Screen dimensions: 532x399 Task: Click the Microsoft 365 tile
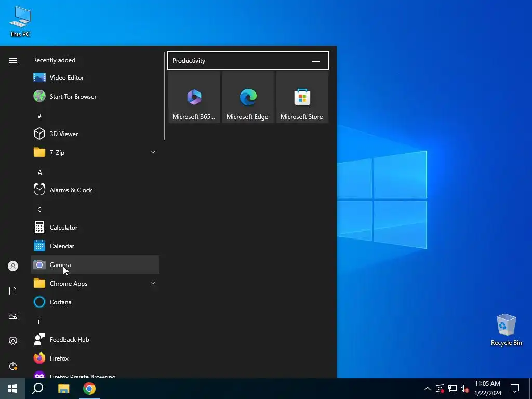[x=194, y=97]
